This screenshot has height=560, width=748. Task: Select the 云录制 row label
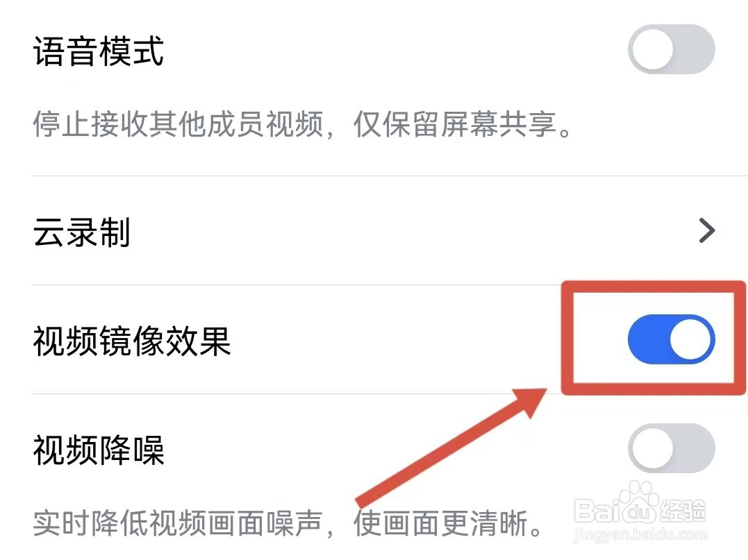click(x=81, y=232)
